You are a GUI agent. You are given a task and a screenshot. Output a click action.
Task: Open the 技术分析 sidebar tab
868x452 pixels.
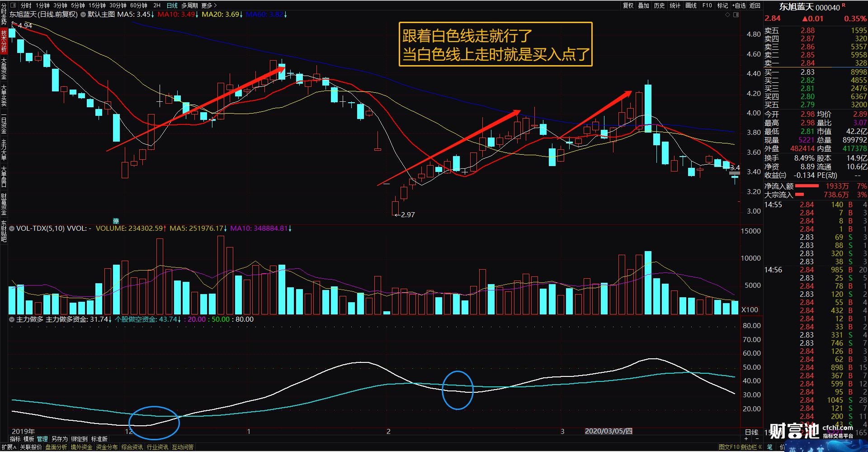pyautogui.click(x=4, y=41)
